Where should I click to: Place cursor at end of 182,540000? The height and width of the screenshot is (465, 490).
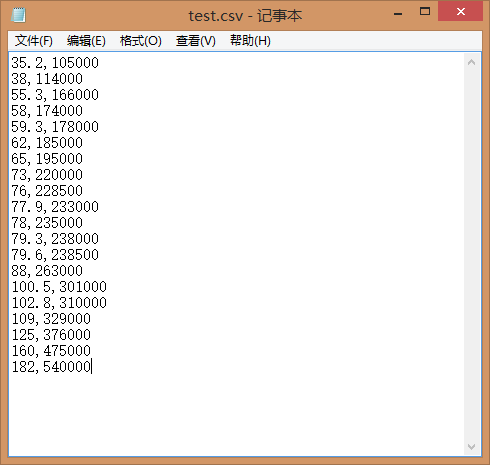coord(91,367)
